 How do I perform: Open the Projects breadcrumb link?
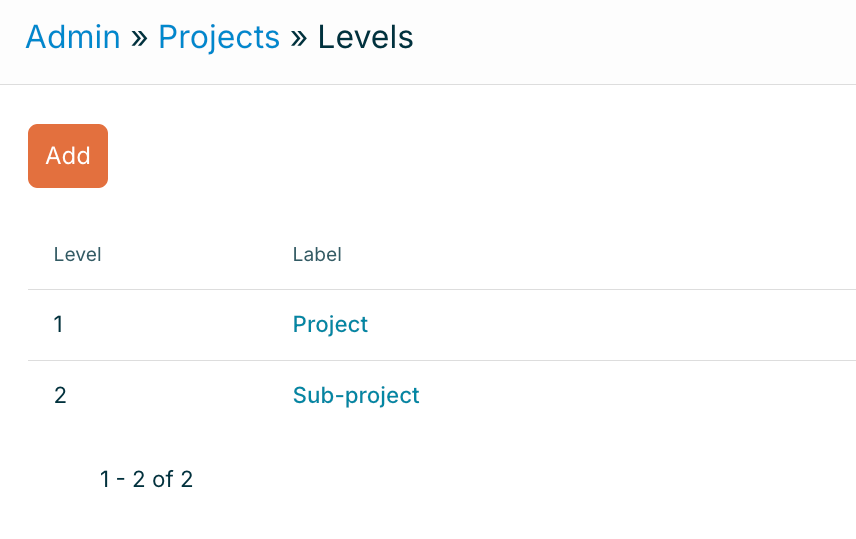tap(219, 37)
